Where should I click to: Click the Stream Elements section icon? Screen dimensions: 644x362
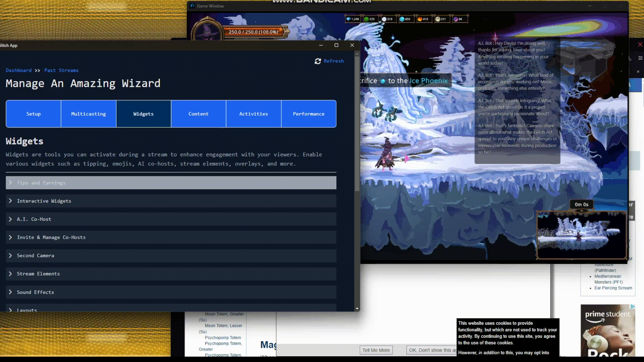pyautogui.click(x=11, y=273)
